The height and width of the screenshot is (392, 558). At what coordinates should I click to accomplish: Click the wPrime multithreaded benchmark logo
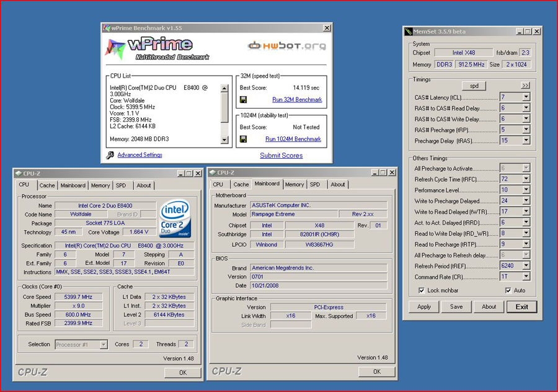(x=157, y=49)
